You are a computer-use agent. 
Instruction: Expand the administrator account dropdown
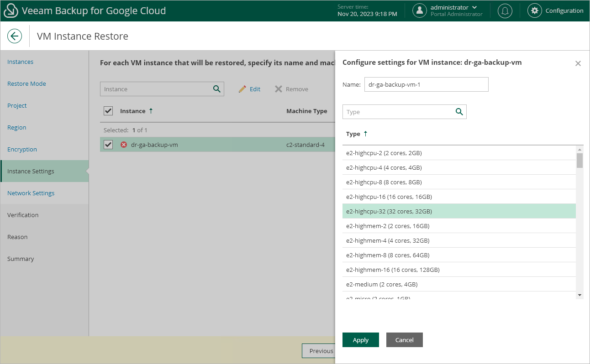tap(474, 7)
